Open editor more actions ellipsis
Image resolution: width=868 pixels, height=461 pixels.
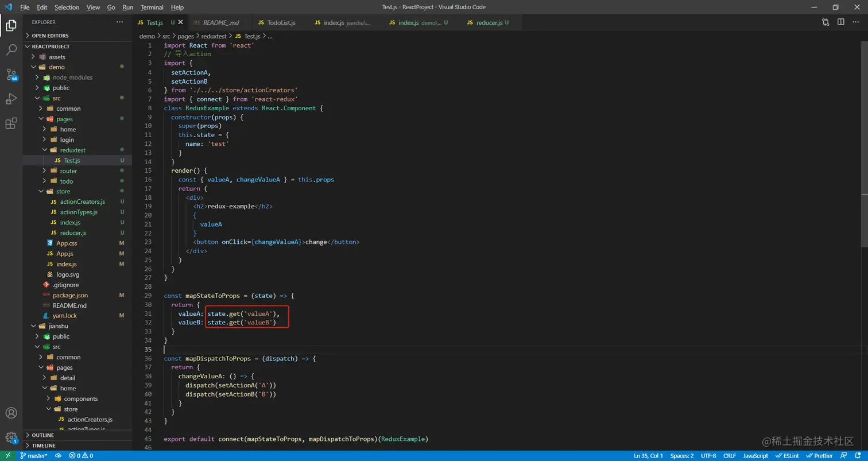click(x=856, y=22)
